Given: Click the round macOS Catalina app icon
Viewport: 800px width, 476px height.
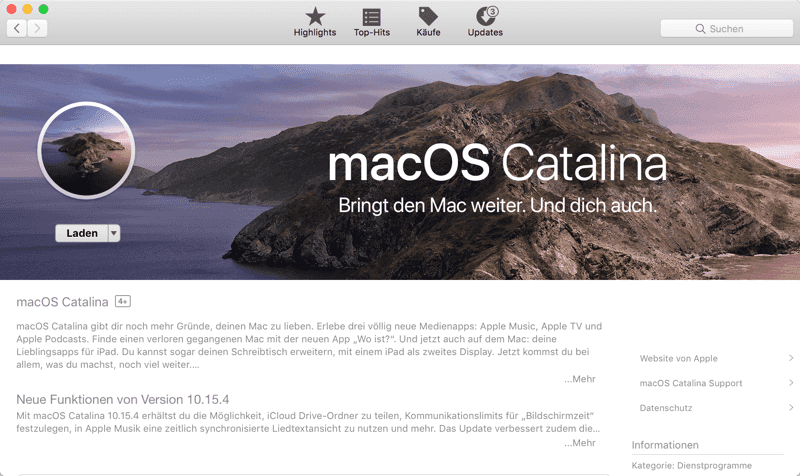Looking at the screenshot, I should click(86, 150).
